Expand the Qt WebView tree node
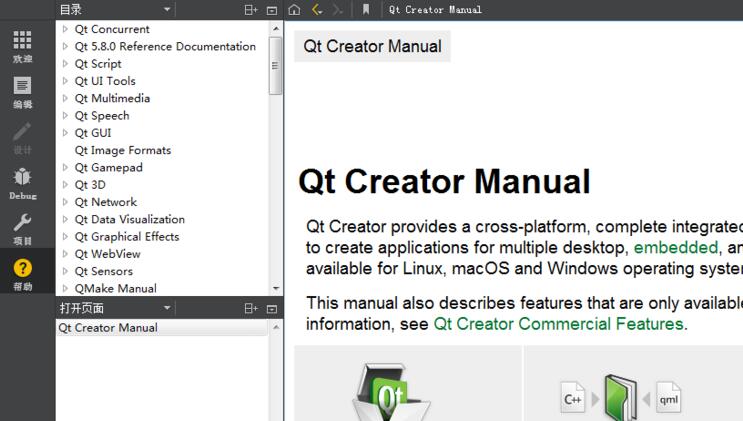This screenshot has height=421, width=743. coord(65,254)
